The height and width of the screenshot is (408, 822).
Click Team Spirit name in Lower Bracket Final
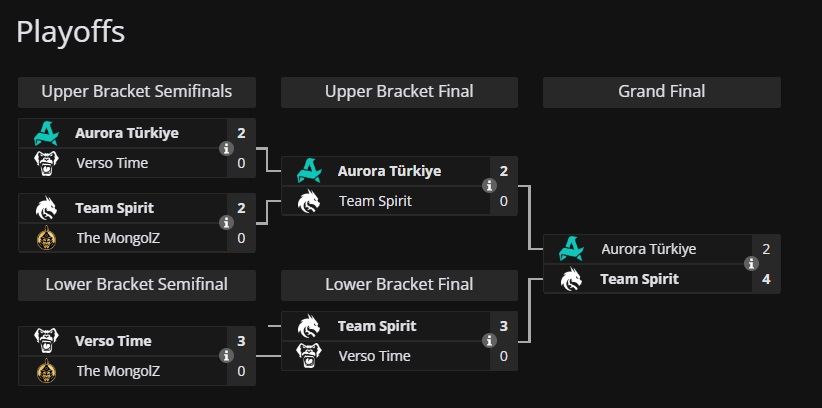[x=376, y=326]
